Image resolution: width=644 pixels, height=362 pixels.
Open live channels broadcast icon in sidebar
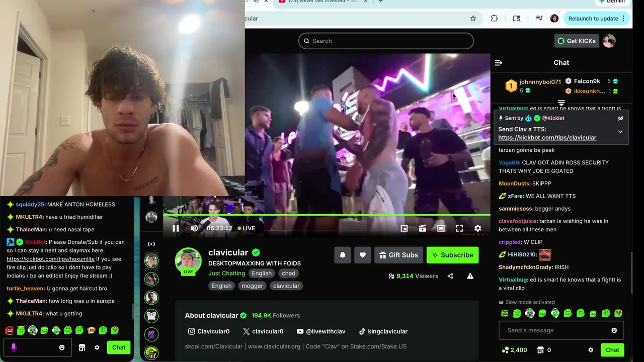pos(151,244)
